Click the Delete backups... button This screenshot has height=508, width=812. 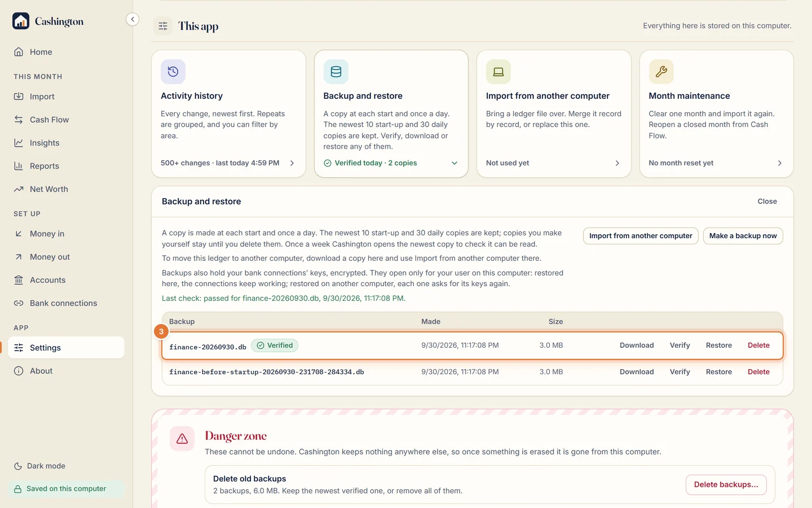(726, 485)
